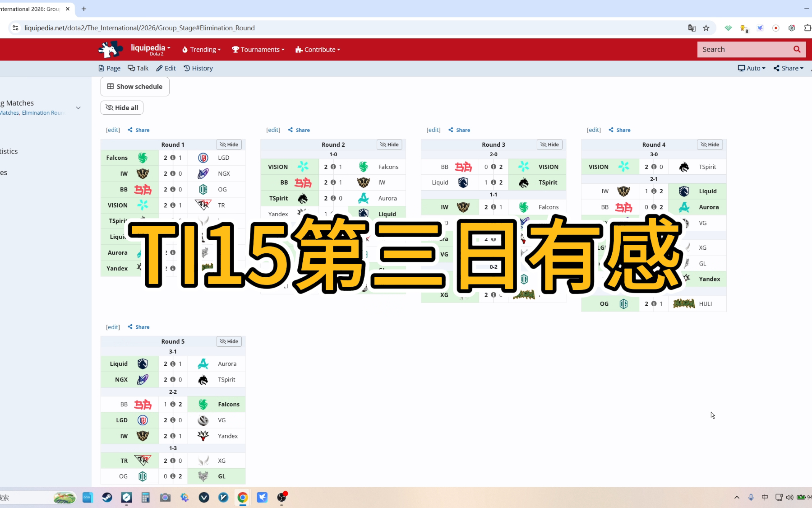Image resolution: width=812 pixels, height=508 pixels.
Task: Share the Round 5 section
Action: point(138,327)
